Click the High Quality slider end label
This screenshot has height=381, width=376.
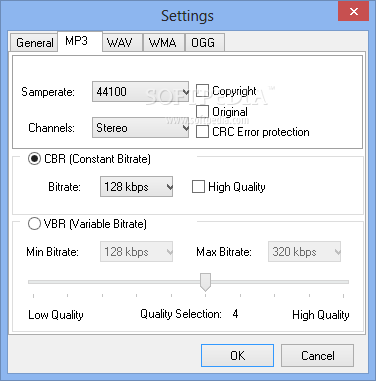coord(321,315)
